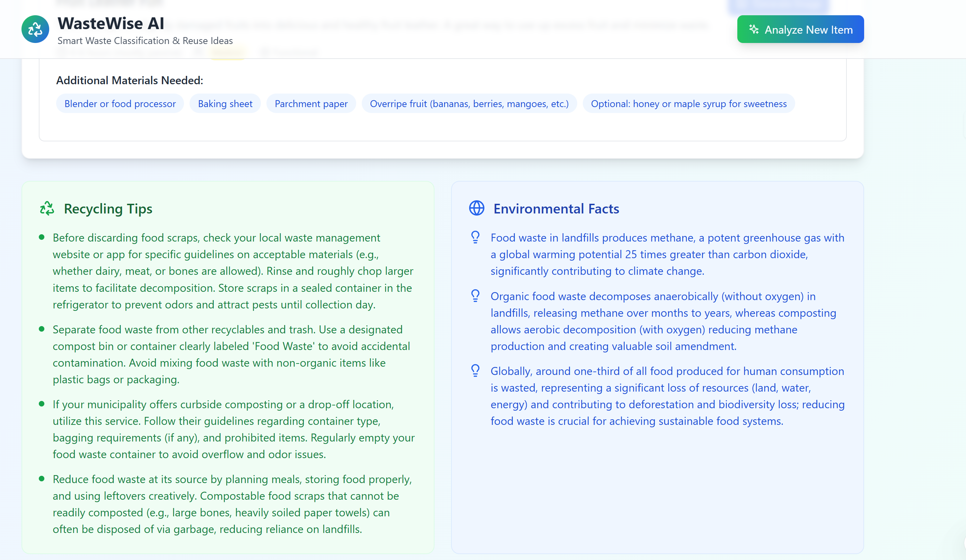Image resolution: width=966 pixels, height=560 pixels.
Task: Click lightbulb icon beside one-third food wasted fact
Action: pyautogui.click(x=475, y=371)
